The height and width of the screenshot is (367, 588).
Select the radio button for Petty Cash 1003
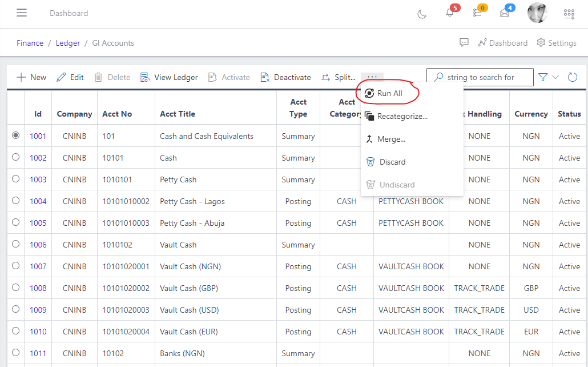point(15,179)
